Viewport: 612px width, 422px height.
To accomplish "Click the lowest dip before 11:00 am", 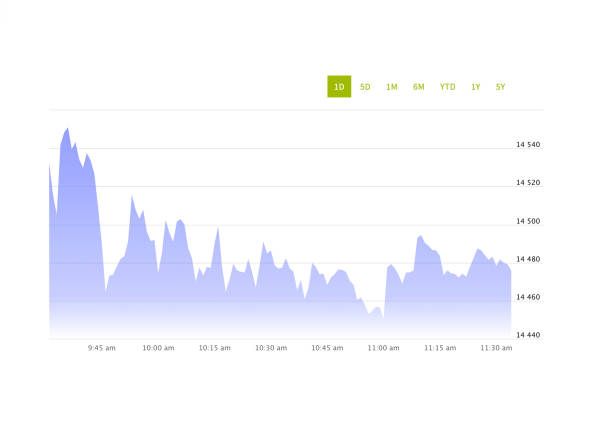I will coord(383,317).
